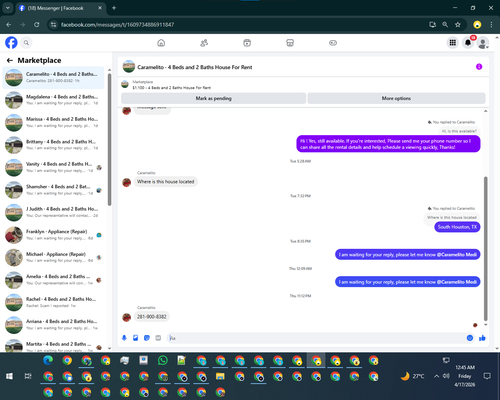Click the address bar URL

pyautogui.click(x=117, y=25)
